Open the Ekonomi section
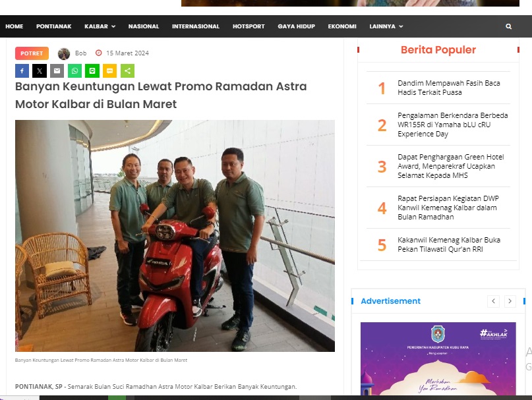The width and height of the screenshot is (532, 400). [x=342, y=26]
